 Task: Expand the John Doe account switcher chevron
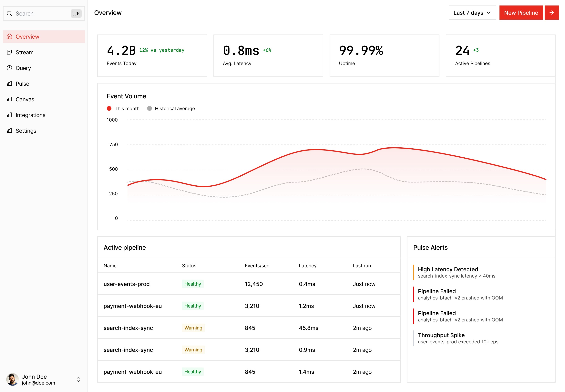[78, 379]
